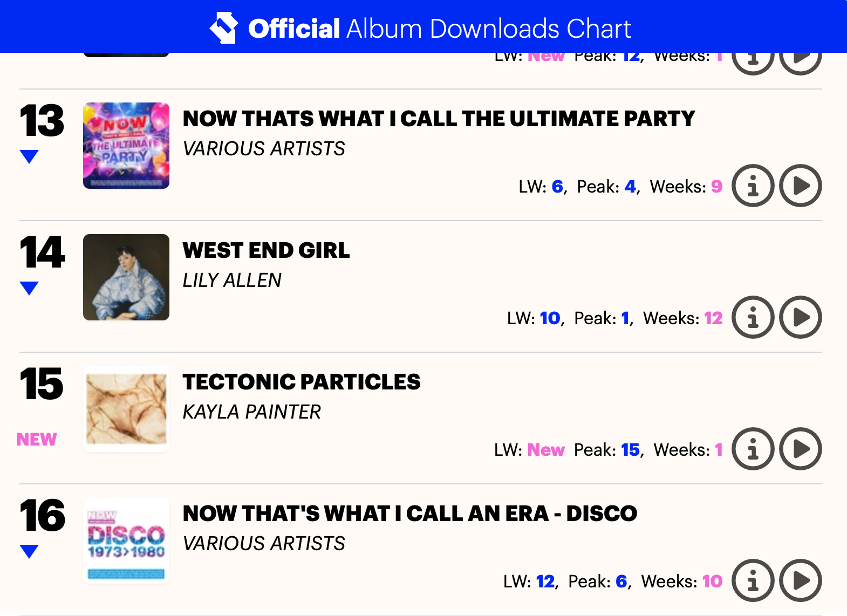Viewport: 847px width, 616px height.
Task: Open the West End Girl title link
Action: (266, 250)
